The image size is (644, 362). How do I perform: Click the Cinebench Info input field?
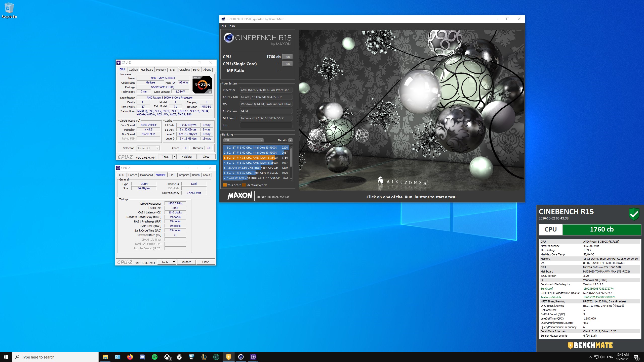pos(266,125)
